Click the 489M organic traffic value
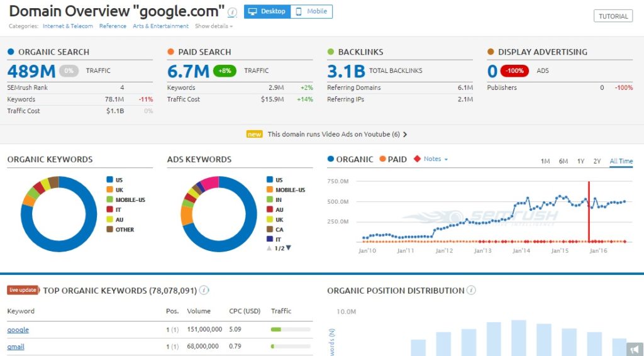Image resolution: width=644 pixels, height=356 pixels. click(x=31, y=71)
